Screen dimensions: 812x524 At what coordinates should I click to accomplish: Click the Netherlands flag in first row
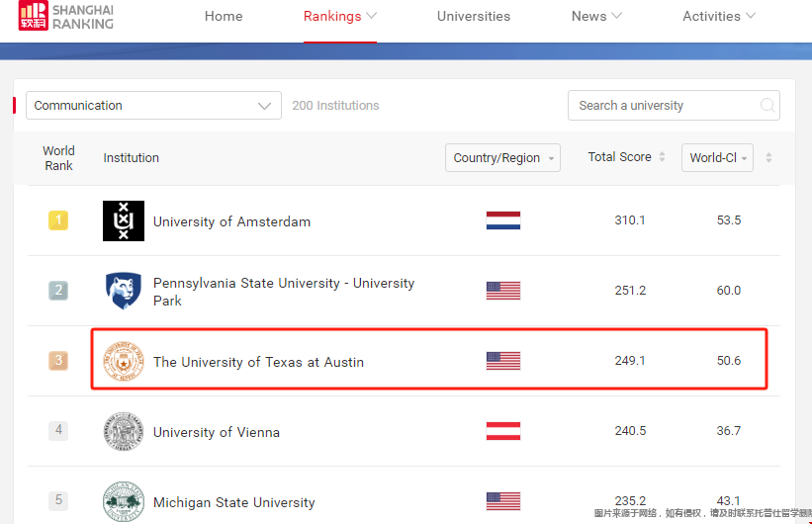tap(503, 220)
